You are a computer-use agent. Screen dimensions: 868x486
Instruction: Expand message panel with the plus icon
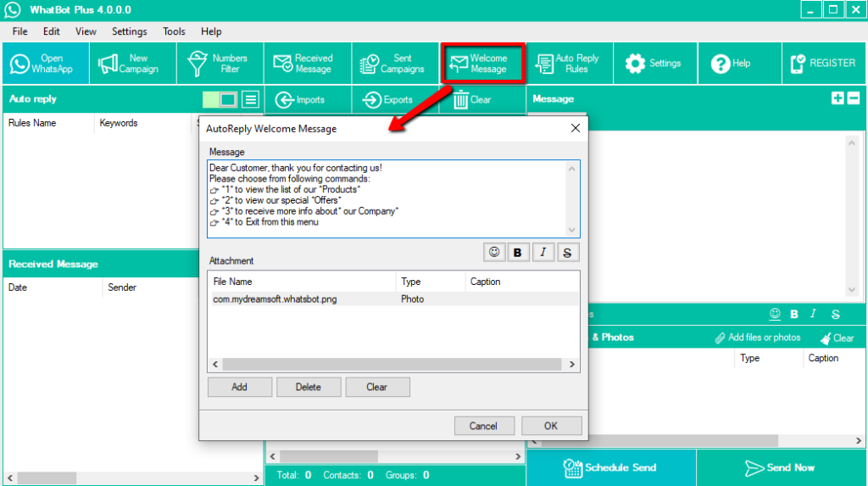[837, 98]
